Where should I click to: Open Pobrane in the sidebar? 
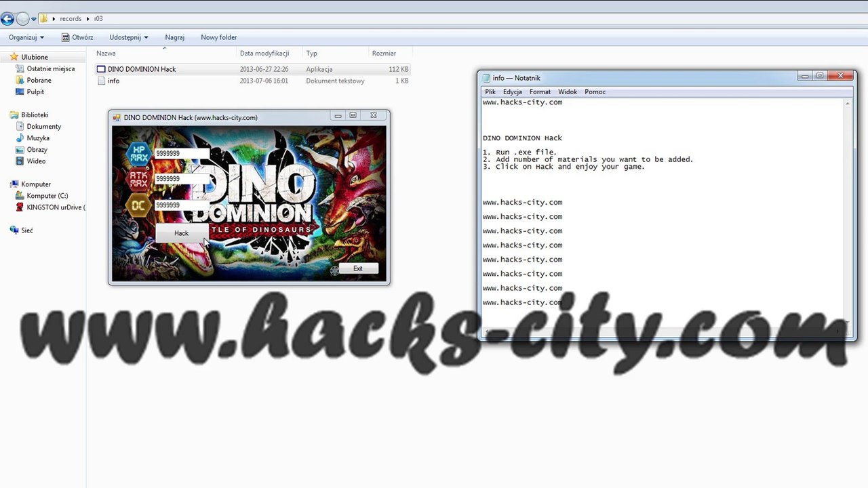coord(39,80)
